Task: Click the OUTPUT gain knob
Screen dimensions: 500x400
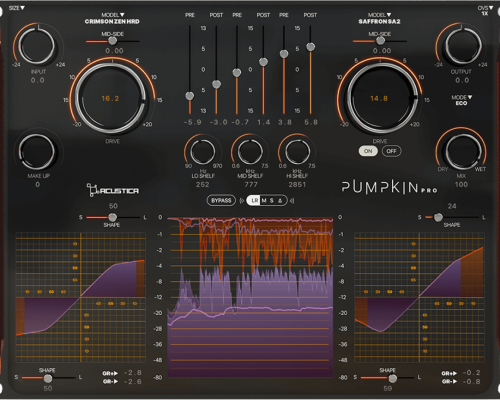Action: click(463, 46)
